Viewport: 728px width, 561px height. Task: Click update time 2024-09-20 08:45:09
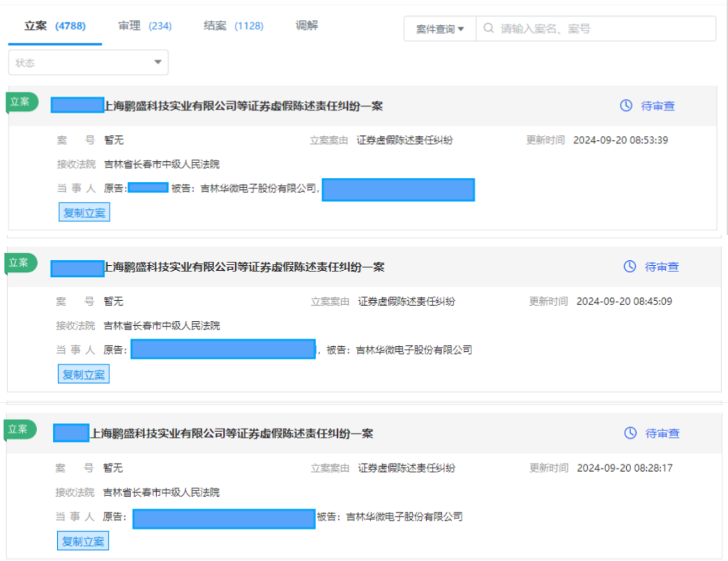624,301
